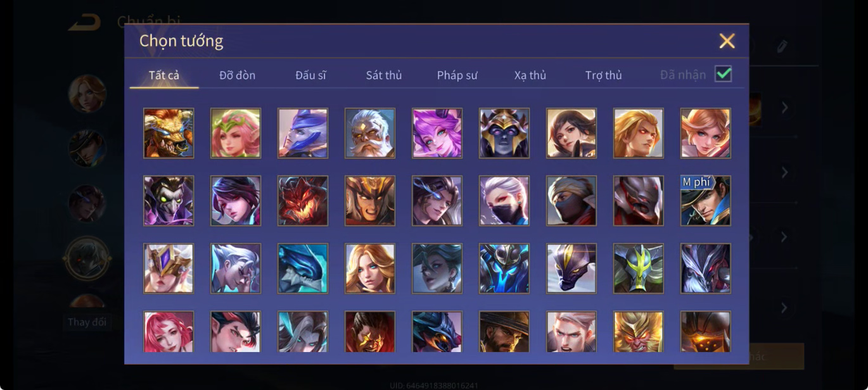This screenshot has width=868, height=390.
Task: Select the 'Tất cả' tab
Action: point(164,75)
